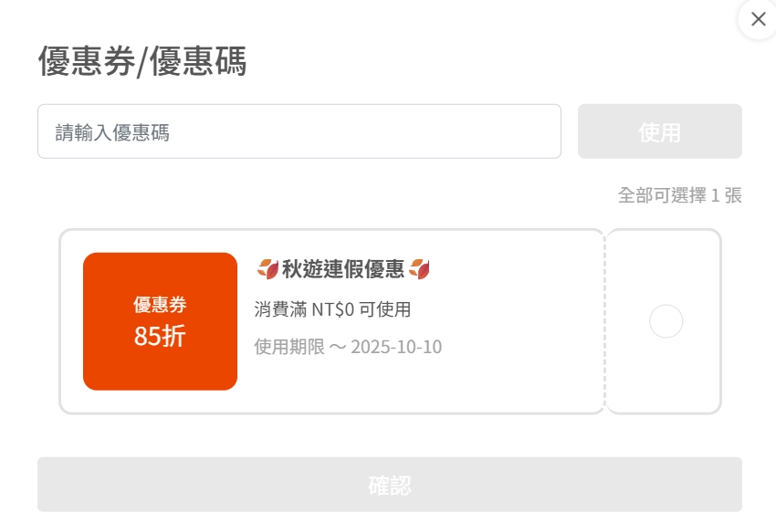Click the dotted separator on the coupon card
The height and width of the screenshot is (532, 776).
pos(605,321)
